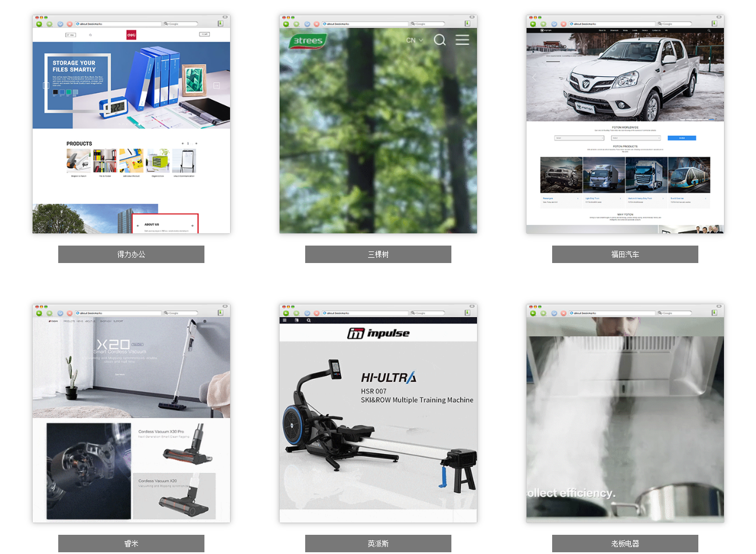Select the 英派斯 label button

point(378,544)
